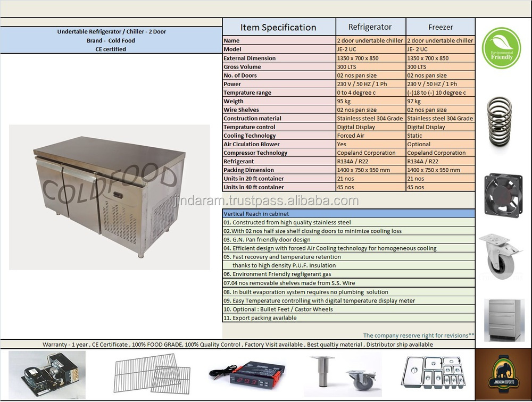The image size is (532, 402).
Task: Click 'Forced Air' cell
Action: tap(370, 136)
